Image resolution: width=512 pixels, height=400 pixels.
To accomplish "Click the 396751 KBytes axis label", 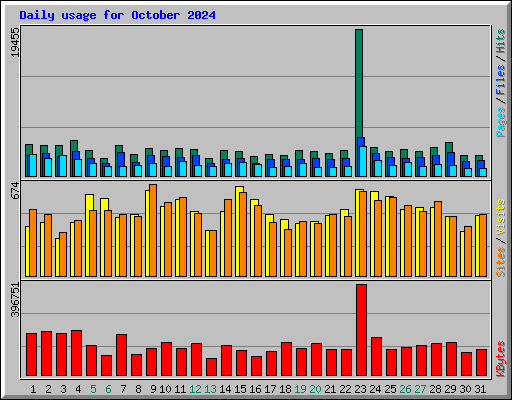I will 15,300.
